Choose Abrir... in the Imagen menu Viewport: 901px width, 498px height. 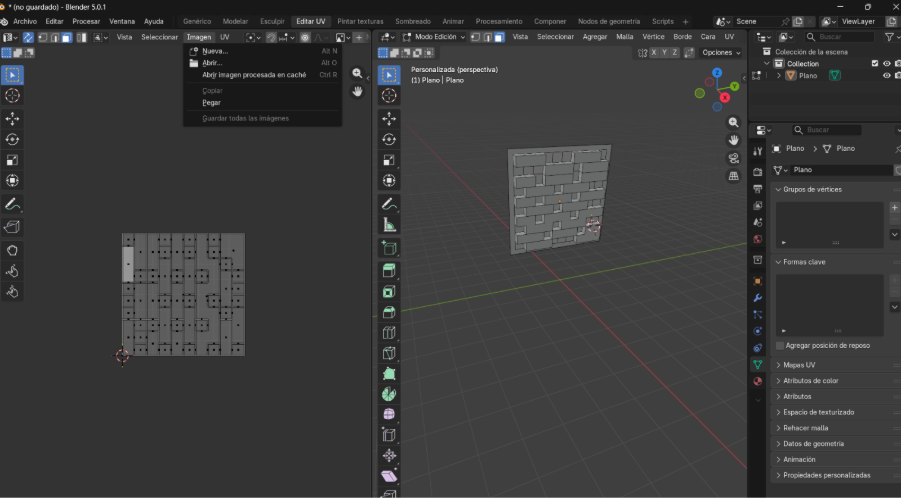click(x=212, y=63)
